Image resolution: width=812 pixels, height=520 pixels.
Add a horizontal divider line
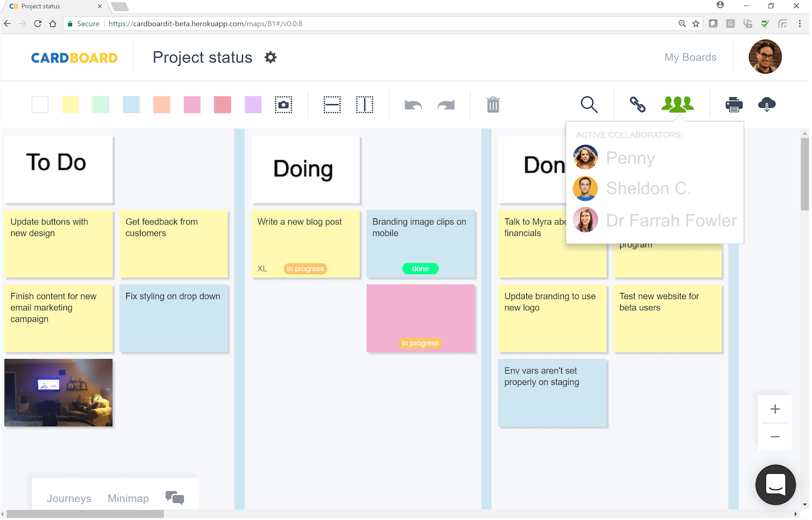(332, 105)
